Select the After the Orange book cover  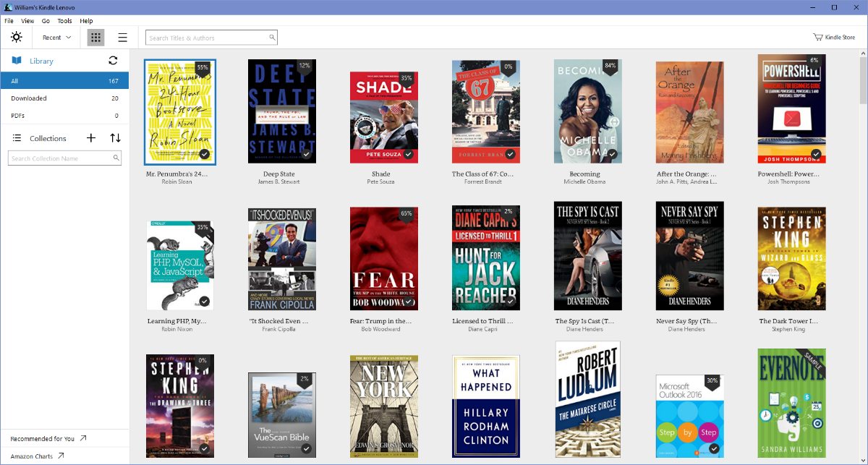690,112
